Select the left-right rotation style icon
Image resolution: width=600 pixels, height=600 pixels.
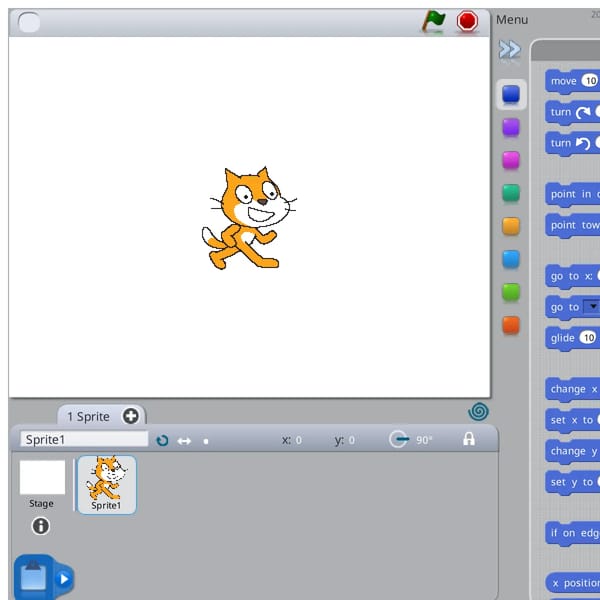[184, 441]
